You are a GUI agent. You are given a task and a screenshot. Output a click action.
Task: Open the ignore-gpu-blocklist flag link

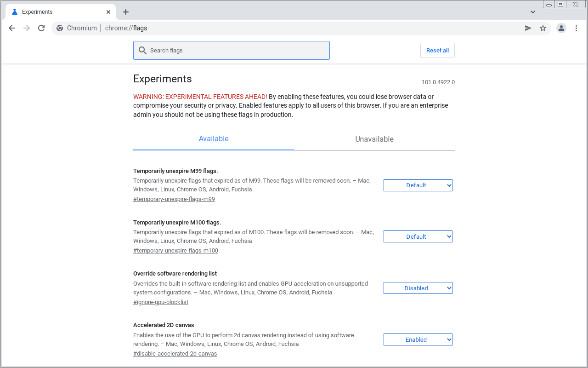click(x=160, y=302)
